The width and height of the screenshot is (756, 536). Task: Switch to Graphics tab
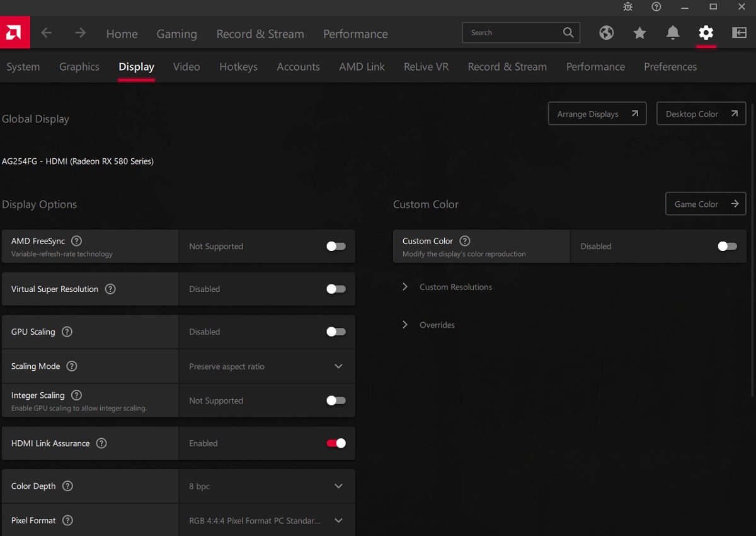click(x=79, y=67)
